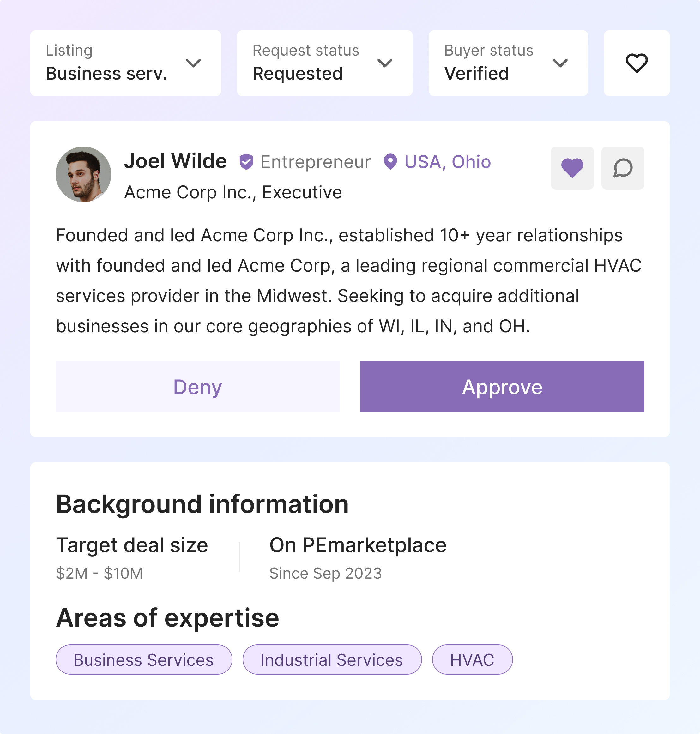This screenshot has width=700, height=734.
Task: Select the Business Services expertise tag
Action: pyautogui.click(x=144, y=660)
